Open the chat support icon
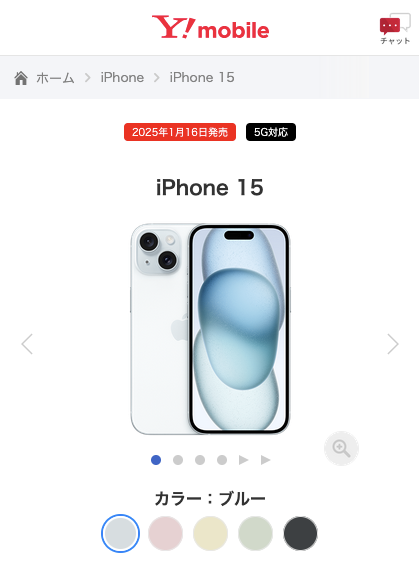 [x=395, y=29]
